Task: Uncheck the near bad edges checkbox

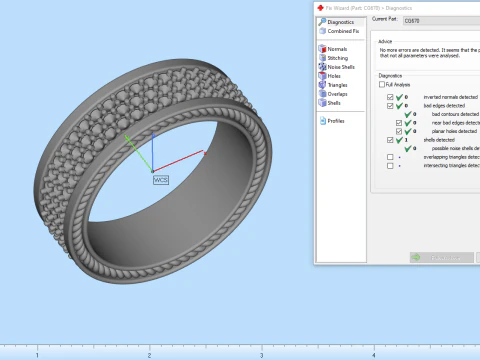Action: (x=399, y=123)
